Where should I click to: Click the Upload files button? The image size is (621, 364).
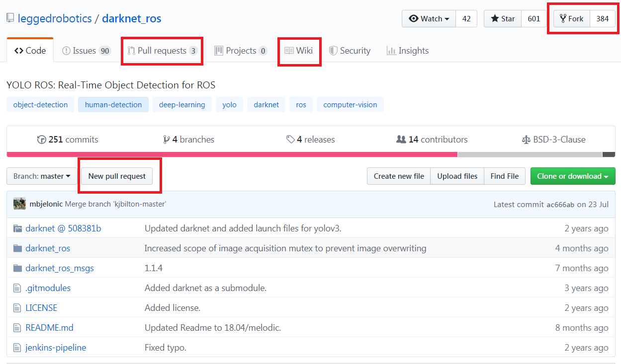pyautogui.click(x=457, y=176)
